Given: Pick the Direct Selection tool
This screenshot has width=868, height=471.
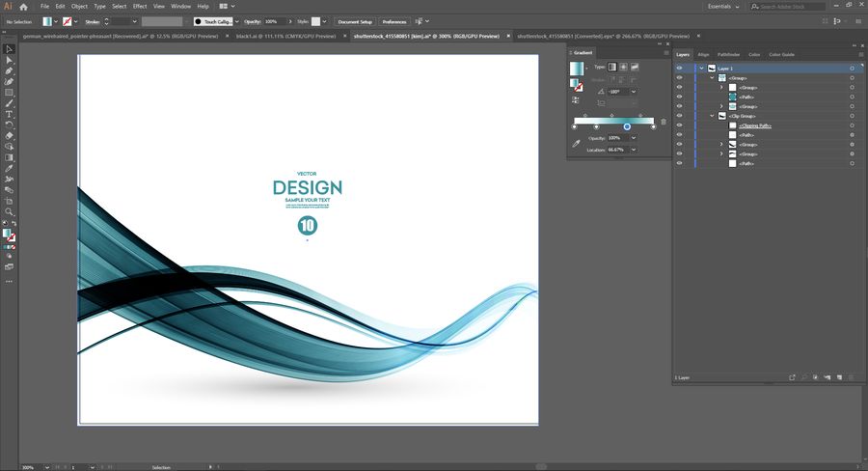Looking at the screenshot, I should (10, 59).
